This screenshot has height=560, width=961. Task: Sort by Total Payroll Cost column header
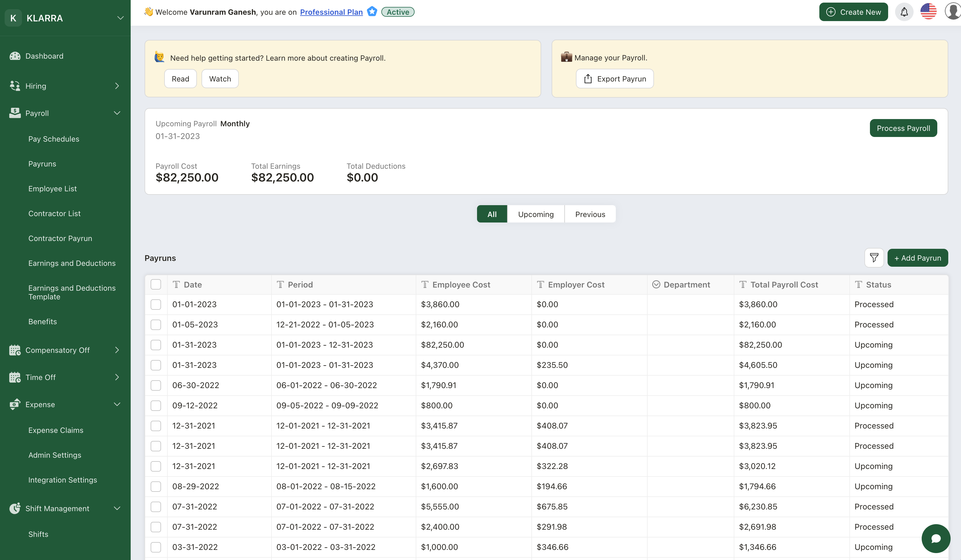784,285
